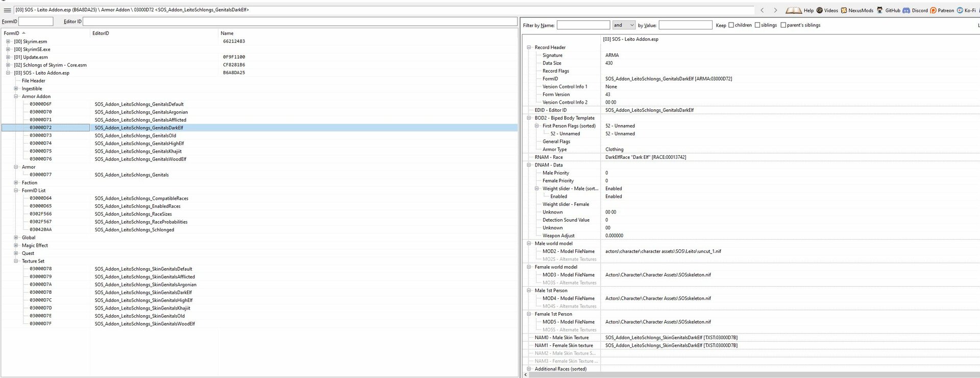Open the 'and' filter operator dropdown
Screen dimensions: 980x378
pyautogui.click(x=624, y=25)
